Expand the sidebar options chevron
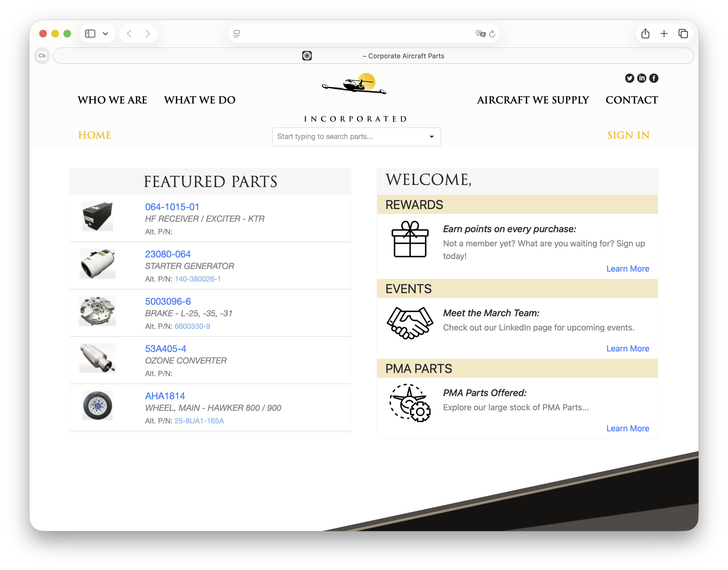728x570 pixels. (x=105, y=34)
